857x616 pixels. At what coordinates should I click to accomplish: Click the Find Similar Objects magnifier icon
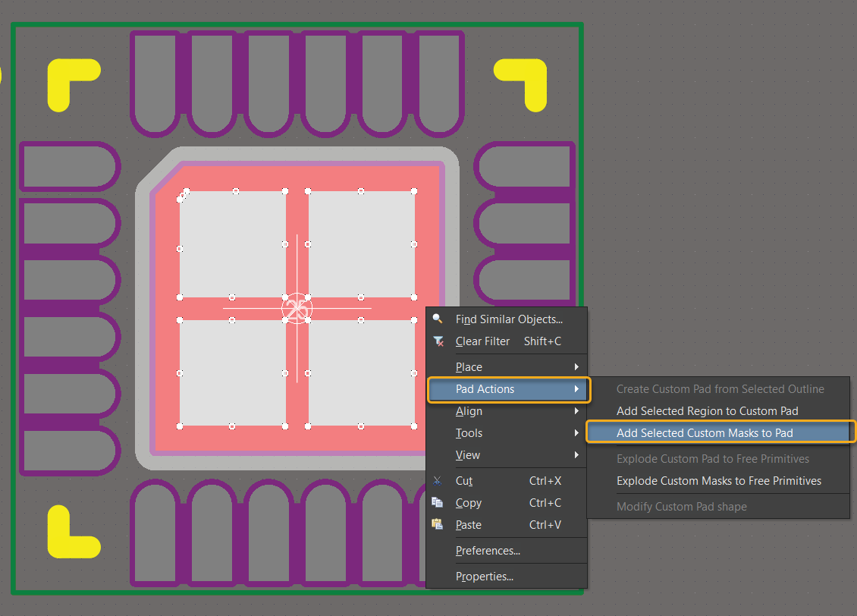438,319
